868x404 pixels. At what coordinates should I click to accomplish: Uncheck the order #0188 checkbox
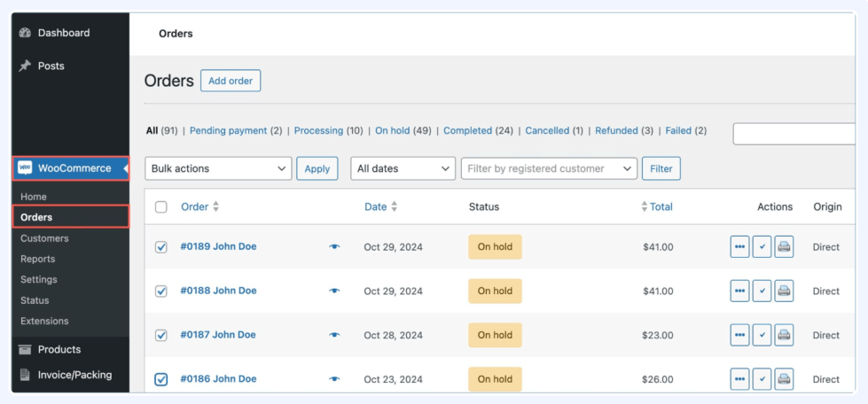[161, 291]
